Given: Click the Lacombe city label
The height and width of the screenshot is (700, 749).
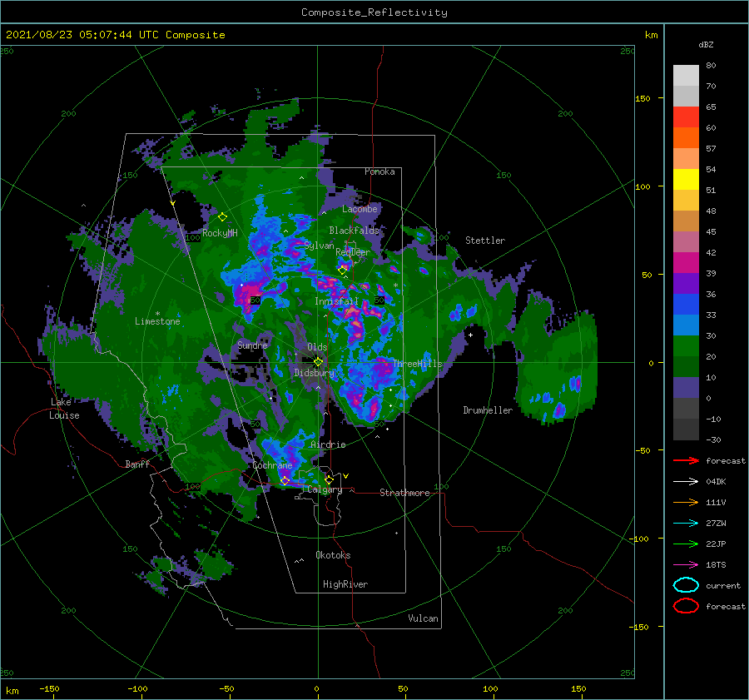Looking at the screenshot, I should coord(360,209).
